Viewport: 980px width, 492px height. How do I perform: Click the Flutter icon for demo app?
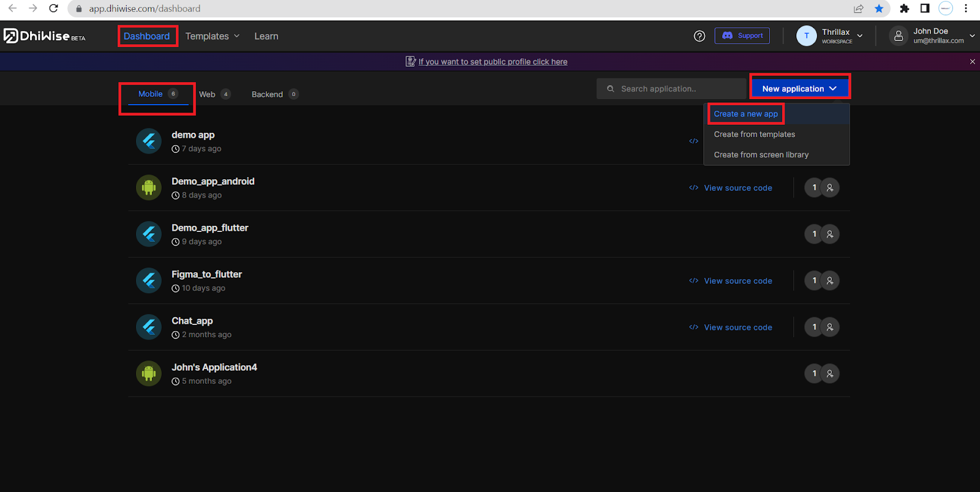[x=149, y=141]
